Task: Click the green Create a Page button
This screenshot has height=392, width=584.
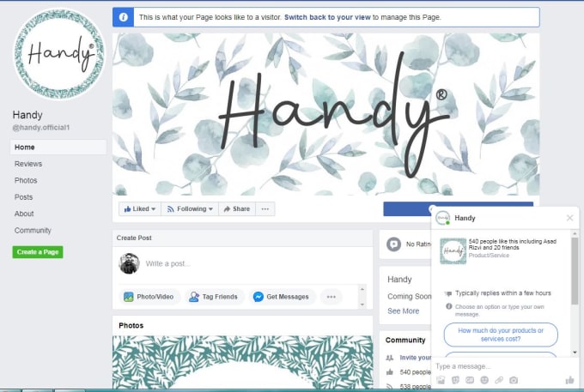Action: click(x=38, y=252)
